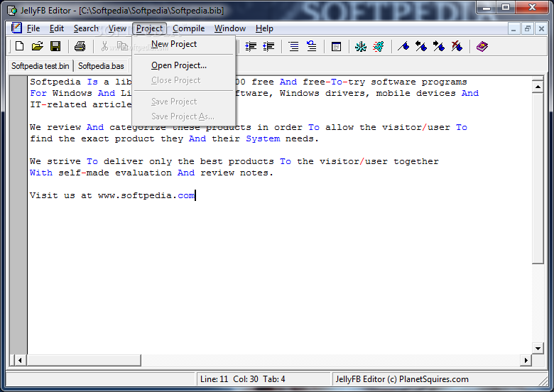
Task: Minimize the inner document window
Action: point(514,28)
